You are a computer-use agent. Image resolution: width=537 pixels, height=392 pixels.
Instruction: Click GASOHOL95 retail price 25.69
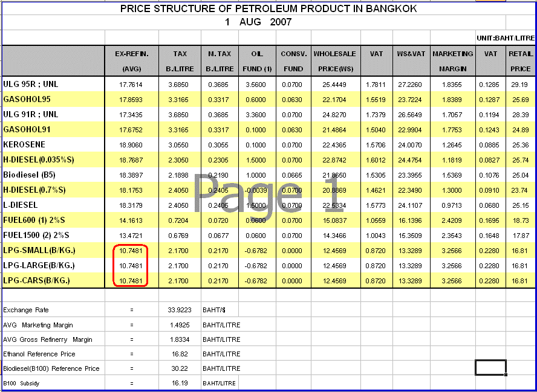(x=520, y=99)
